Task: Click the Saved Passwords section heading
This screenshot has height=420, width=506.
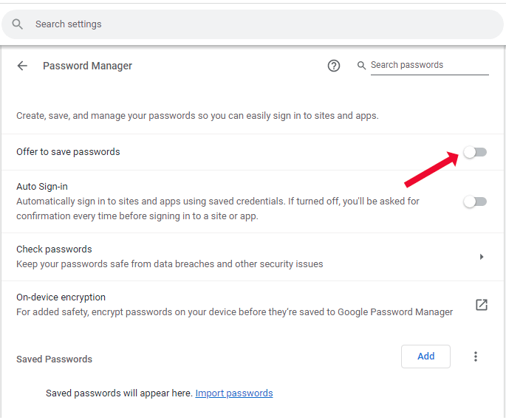Action: tap(54, 359)
